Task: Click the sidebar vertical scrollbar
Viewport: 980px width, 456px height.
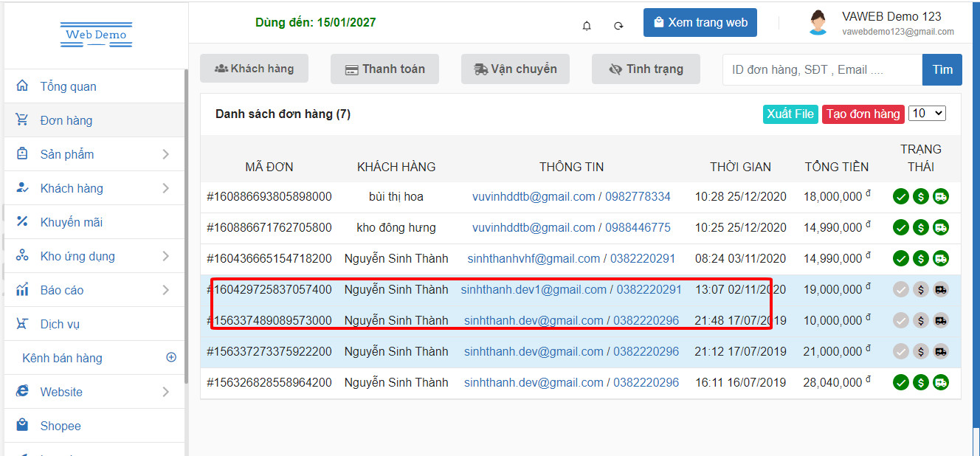Action: [x=186, y=221]
